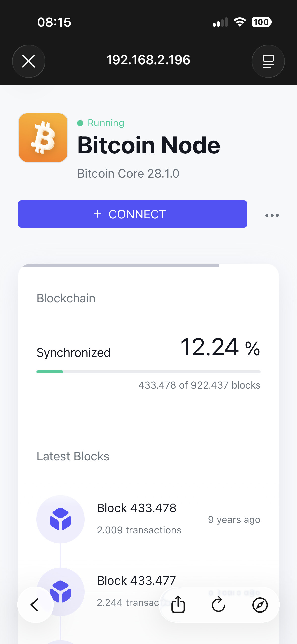This screenshot has width=297, height=644.
Task: Tap the Latest Blocks section heading
Action: (73, 456)
